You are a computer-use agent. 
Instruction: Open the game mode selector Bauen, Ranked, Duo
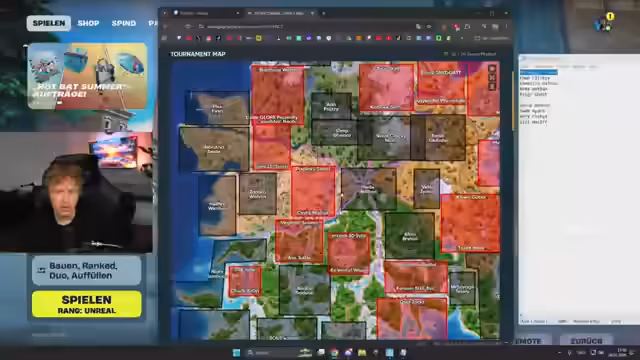(x=87, y=271)
